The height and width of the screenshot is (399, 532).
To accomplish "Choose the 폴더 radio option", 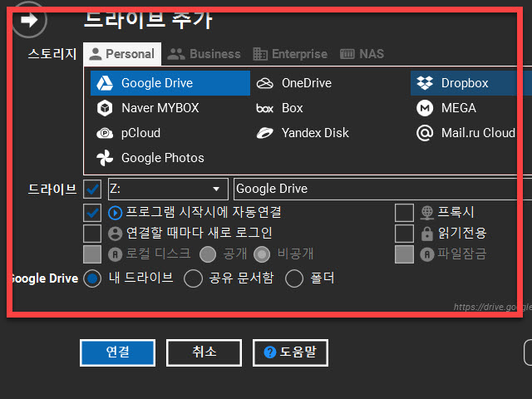I will click(x=294, y=278).
